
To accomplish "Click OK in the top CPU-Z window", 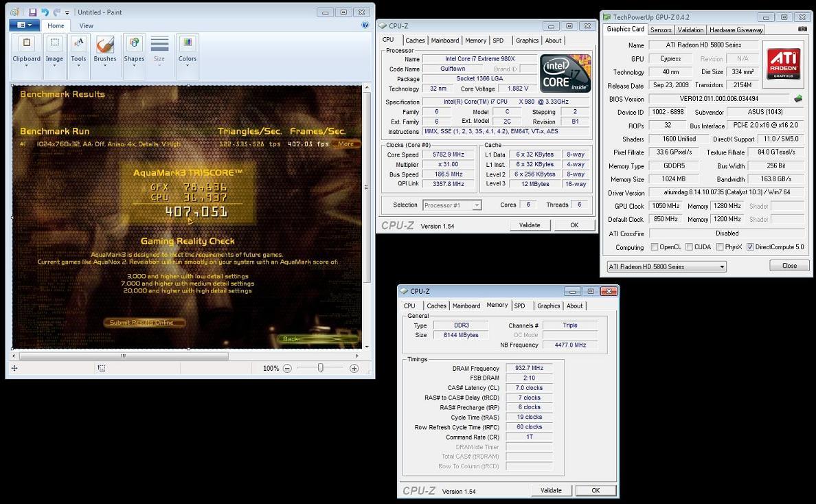I will pos(574,225).
